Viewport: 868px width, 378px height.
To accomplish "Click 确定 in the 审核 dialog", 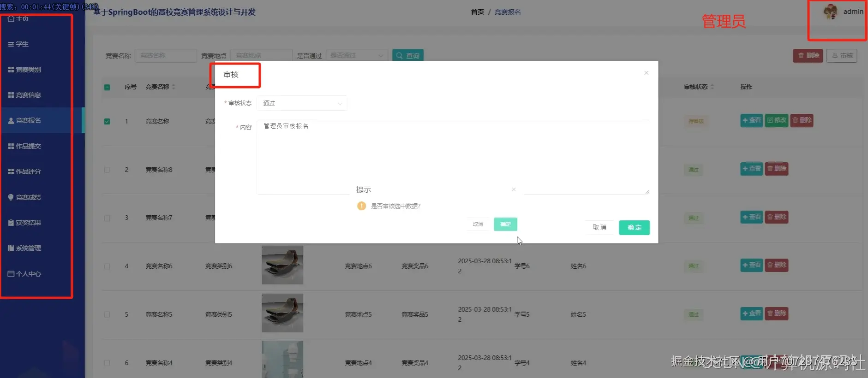I will click(634, 227).
